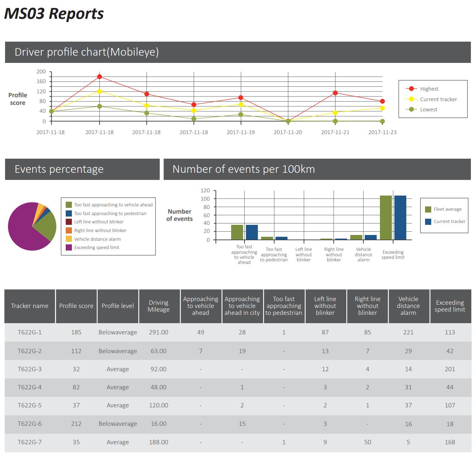
Task: Click driving mileage 291.00
Action: point(159,332)
